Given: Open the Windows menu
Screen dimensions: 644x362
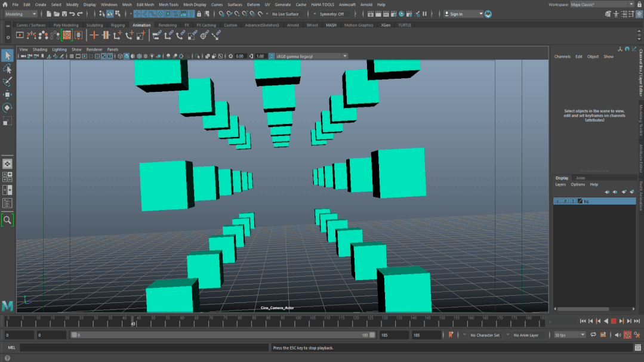Looking at the screenshot, I should [109, 4].
